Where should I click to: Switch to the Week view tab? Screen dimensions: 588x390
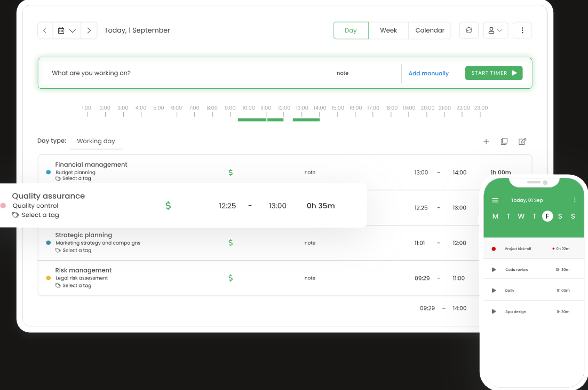(388, 30)
